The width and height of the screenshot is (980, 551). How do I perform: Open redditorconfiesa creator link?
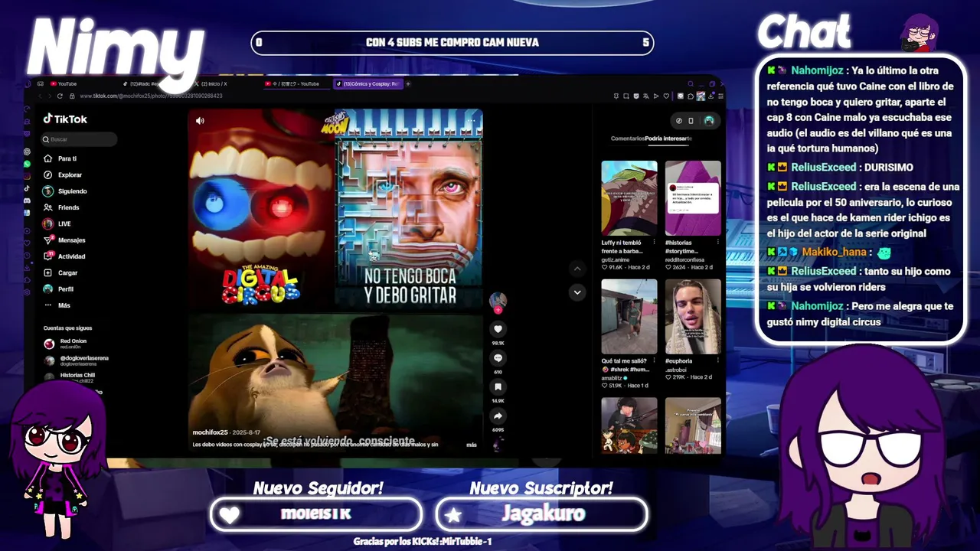tap(685, 259)
